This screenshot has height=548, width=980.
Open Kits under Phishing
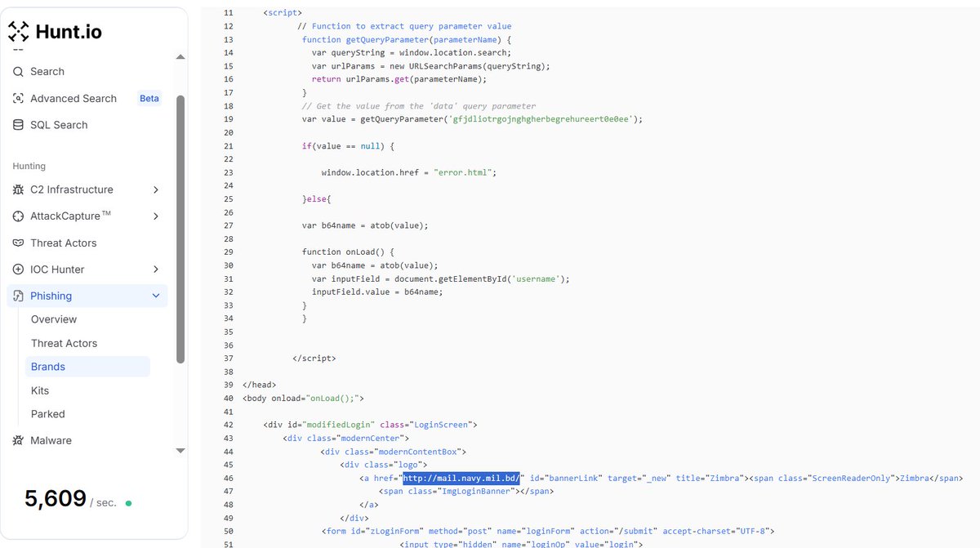pos(40,390)
